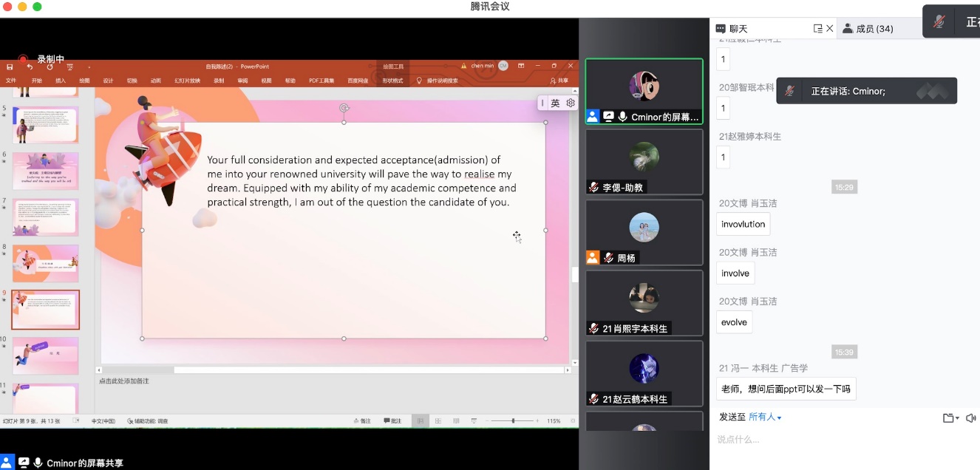This screenshot has width=980, height=470.
Task: Open the 设计 ribbon tab
Action: click(108, 81)
